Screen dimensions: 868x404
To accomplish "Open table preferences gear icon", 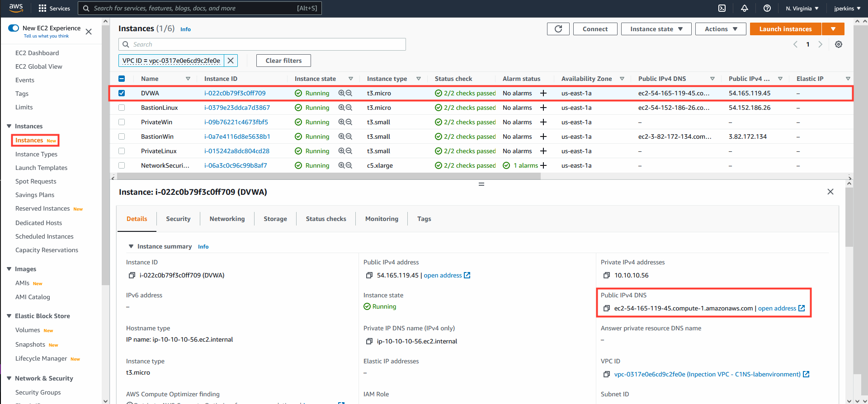I will coord(839,44).
